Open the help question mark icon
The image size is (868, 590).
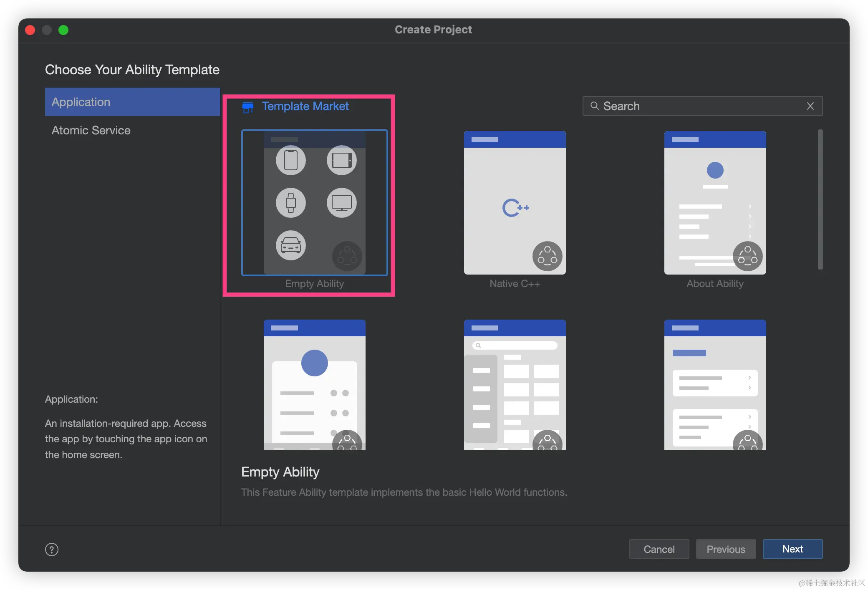coord(52,550)
